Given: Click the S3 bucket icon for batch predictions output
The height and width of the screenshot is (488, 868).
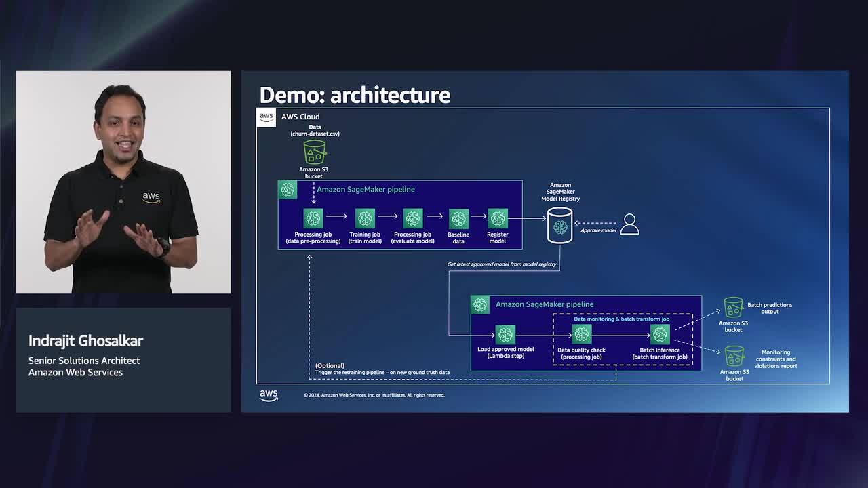Looking at the screenshot, I should (x=733, y=308).
